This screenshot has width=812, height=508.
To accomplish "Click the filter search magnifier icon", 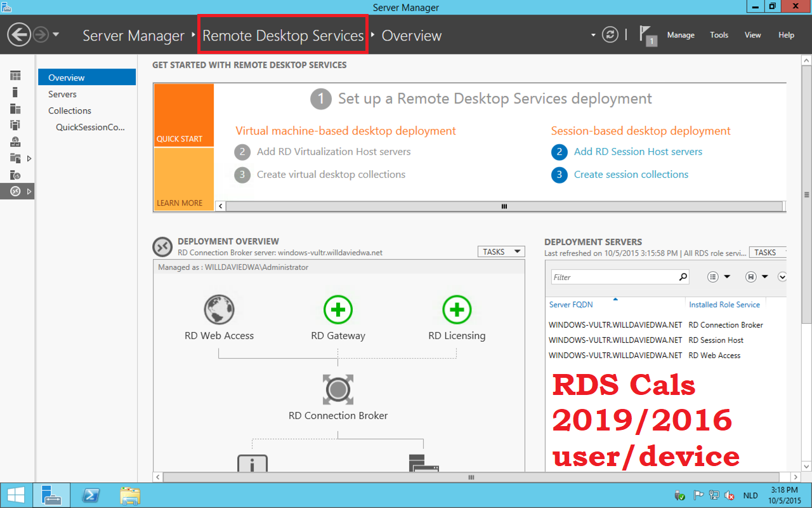I will point(683,277).
